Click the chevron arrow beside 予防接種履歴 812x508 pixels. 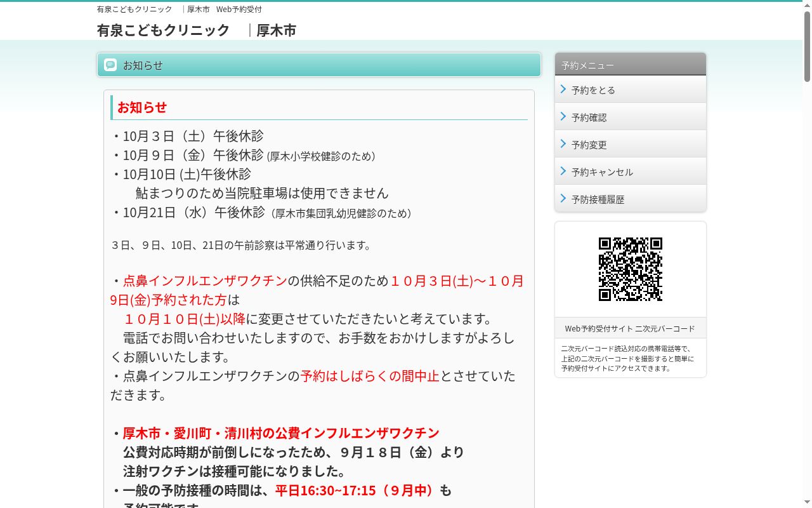[563, 198]
